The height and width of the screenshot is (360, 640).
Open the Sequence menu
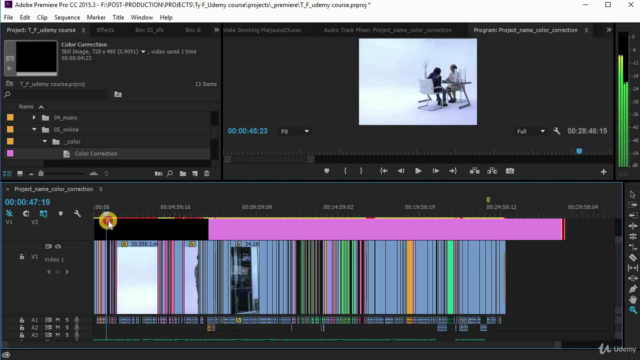pyautogui.click(x=67, y=18)
